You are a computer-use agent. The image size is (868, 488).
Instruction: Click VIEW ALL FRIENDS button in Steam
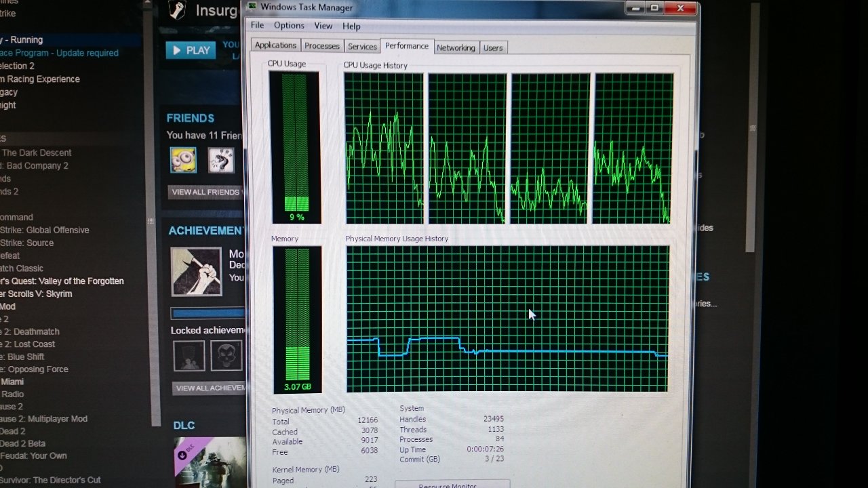pos(205,192)
